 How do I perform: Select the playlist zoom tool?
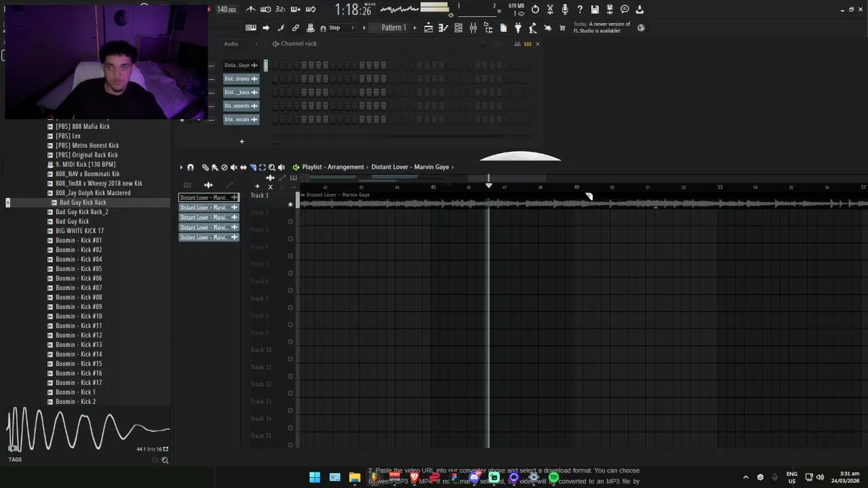tap(272, 167)
